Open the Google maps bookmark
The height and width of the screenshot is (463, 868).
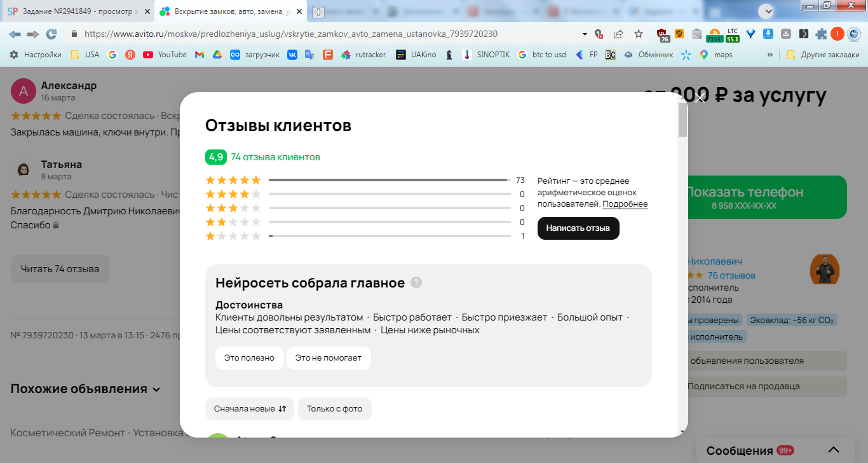tap(715, 55)
